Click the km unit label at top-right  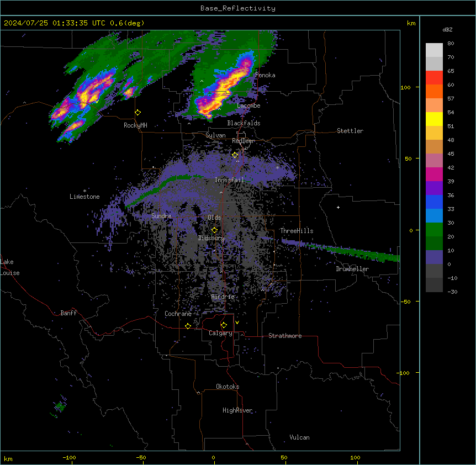411,23
